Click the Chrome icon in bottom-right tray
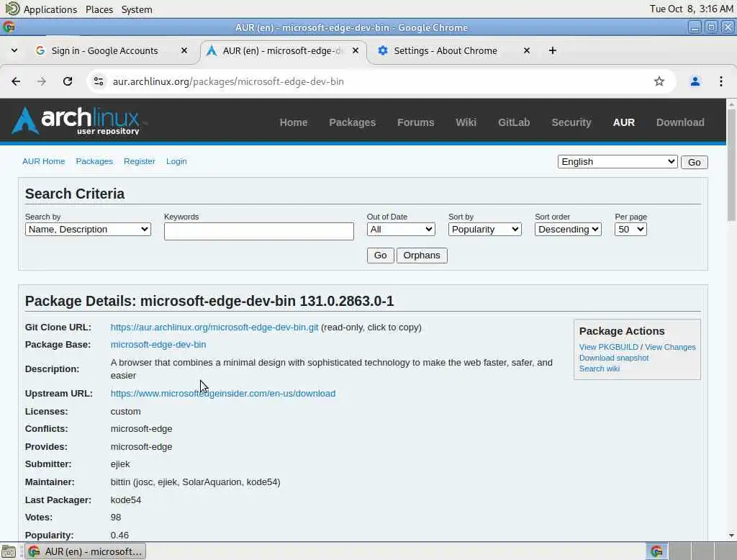This screenshot has width=737, height=560. pos(656,551)
